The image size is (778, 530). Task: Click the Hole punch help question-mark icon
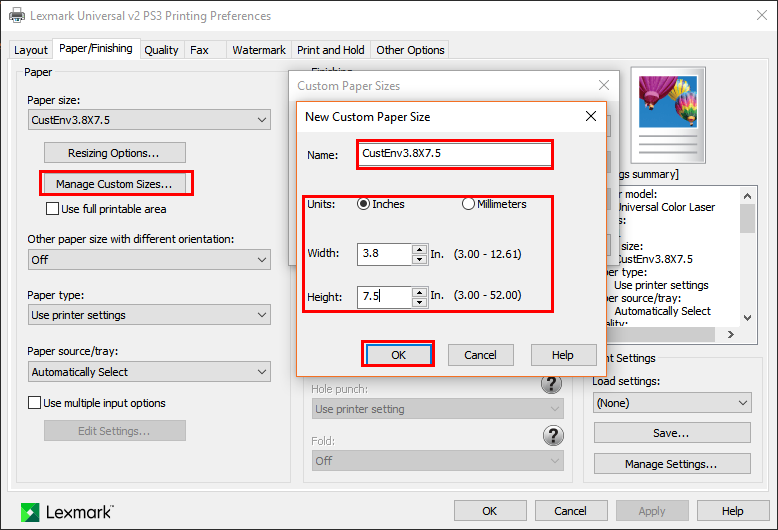[x=551, y=384]
